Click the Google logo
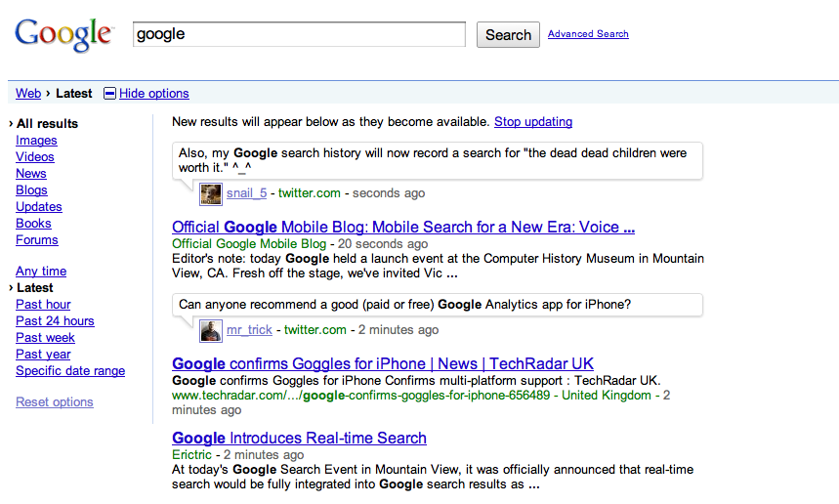Viewport: 839px width, 504px height. (63, 35)
